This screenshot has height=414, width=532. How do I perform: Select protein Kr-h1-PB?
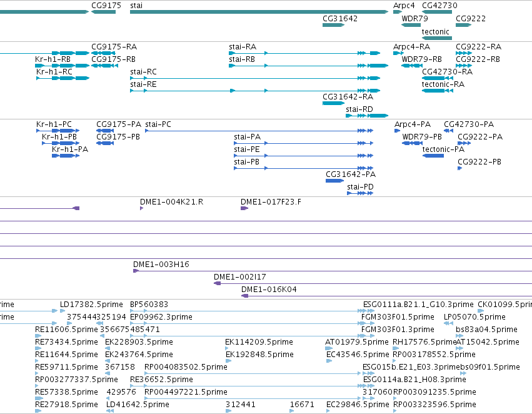[61, 143]
